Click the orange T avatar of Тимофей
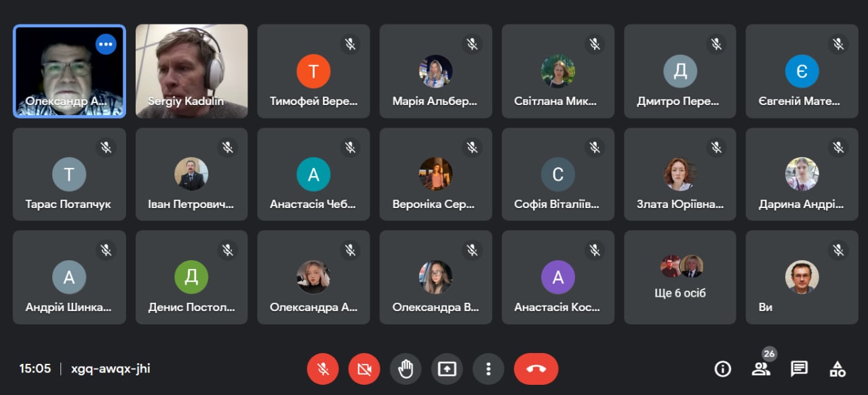Image resolution: width=868 pixels, height=395 pixels. pyautogui.click(x=313, y=71)
